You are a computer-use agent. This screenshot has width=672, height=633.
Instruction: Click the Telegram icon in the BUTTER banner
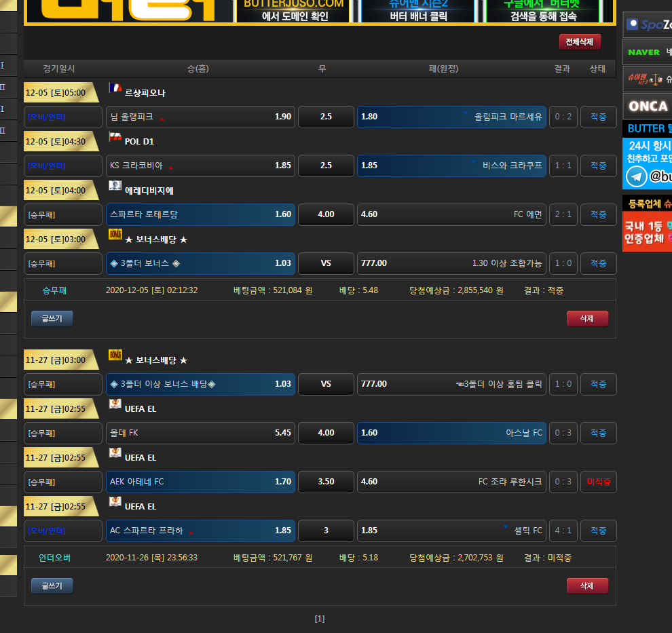(636, 176)
